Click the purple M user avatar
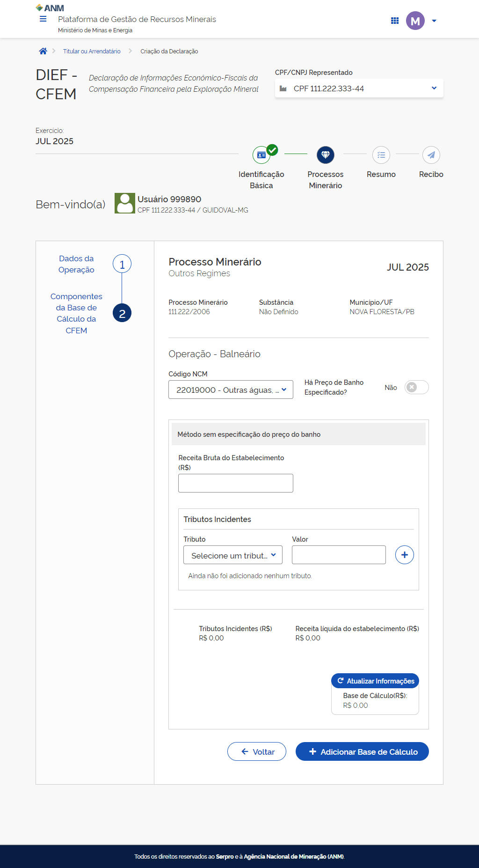The image size is (479, 868). pyautogui.click(x=415, y=21)
